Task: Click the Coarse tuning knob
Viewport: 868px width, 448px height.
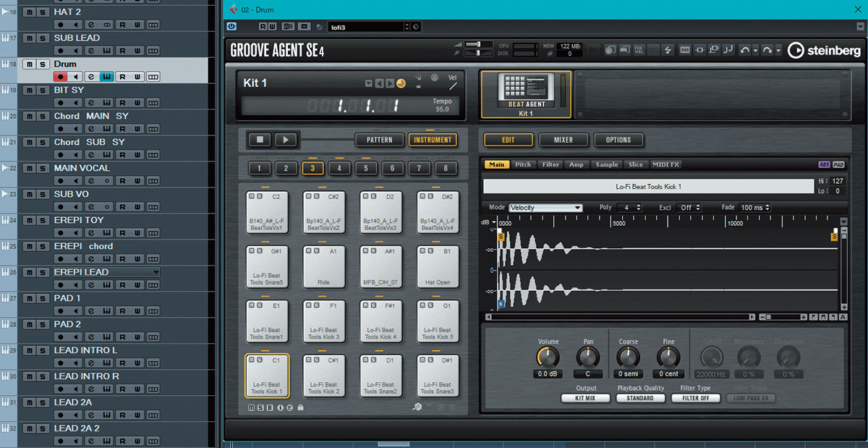Action: 629,357
